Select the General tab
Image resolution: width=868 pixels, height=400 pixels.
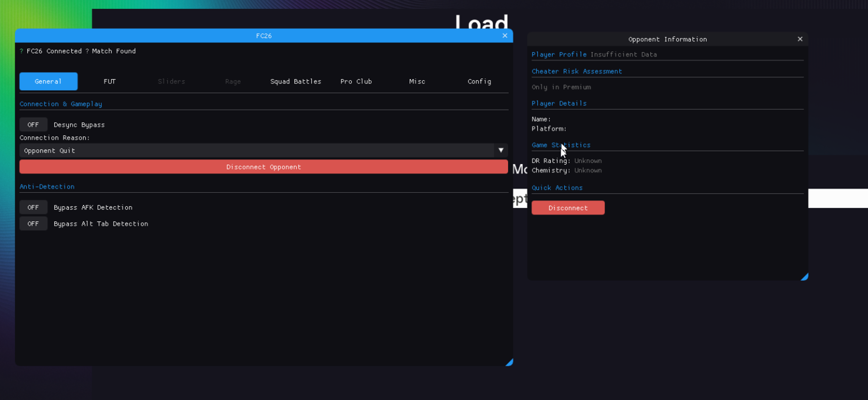coord(48,81)
